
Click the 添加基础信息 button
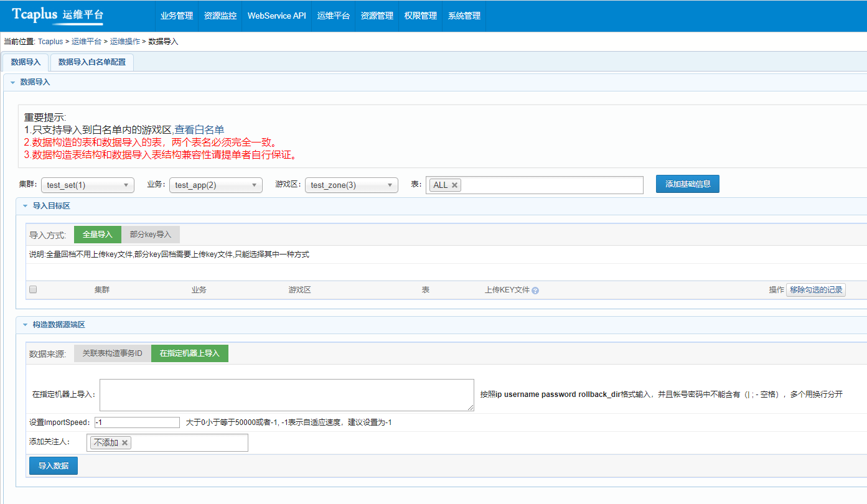[687, 184]
